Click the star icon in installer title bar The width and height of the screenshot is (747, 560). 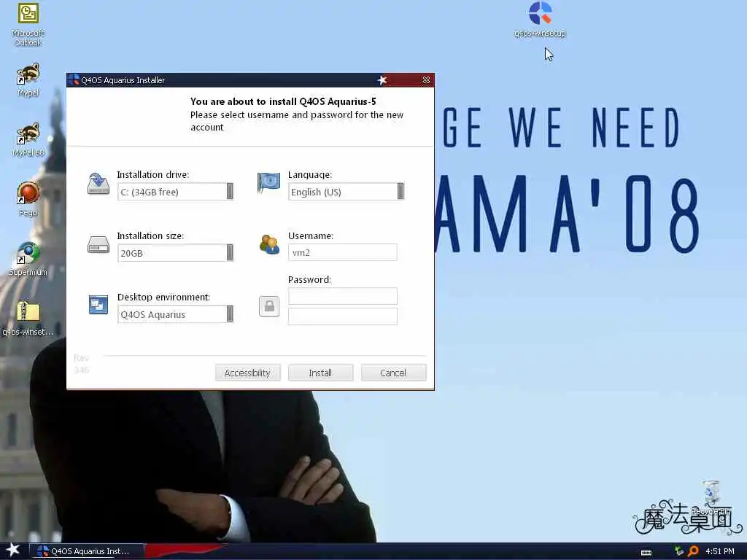coord(382,80)
